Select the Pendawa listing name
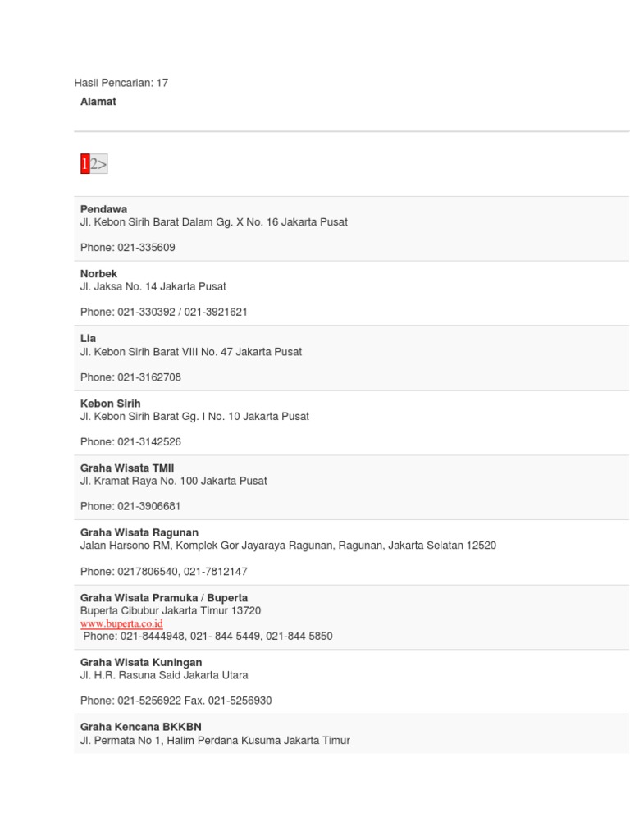 click(103, 209)
